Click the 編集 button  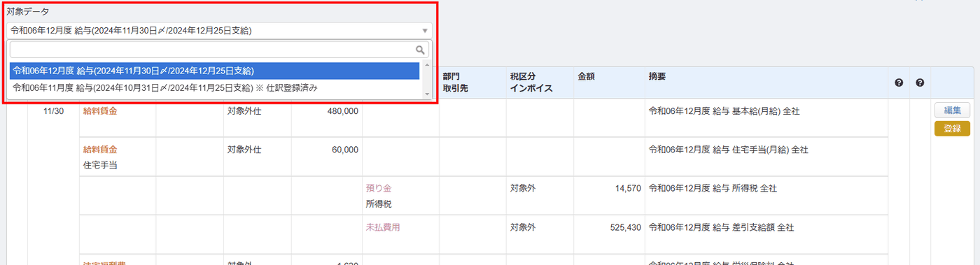[952, 110]
